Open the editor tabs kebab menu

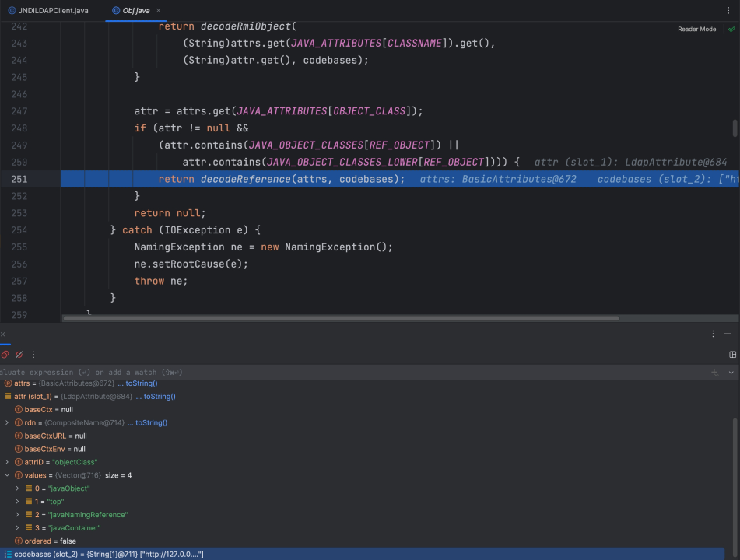click(728, 10)
